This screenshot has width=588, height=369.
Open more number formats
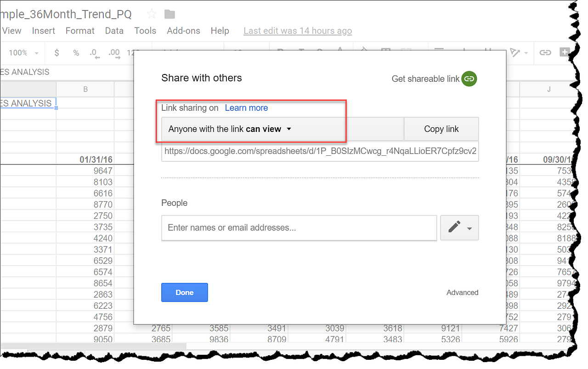click(132, 53)
